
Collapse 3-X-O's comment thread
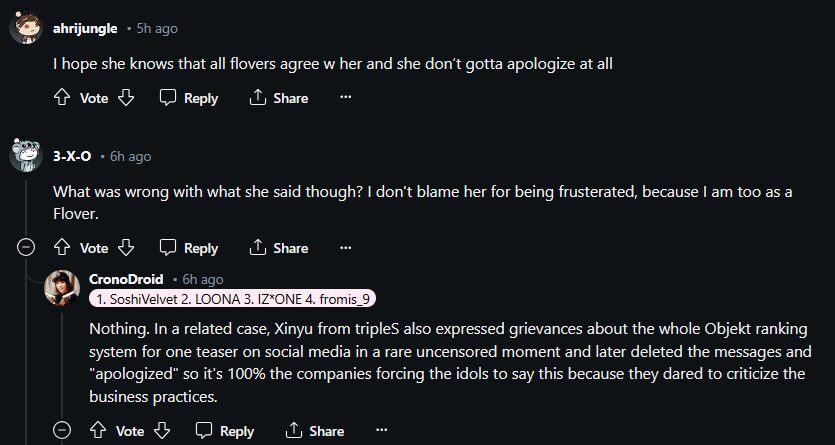[x=25, y=248]
